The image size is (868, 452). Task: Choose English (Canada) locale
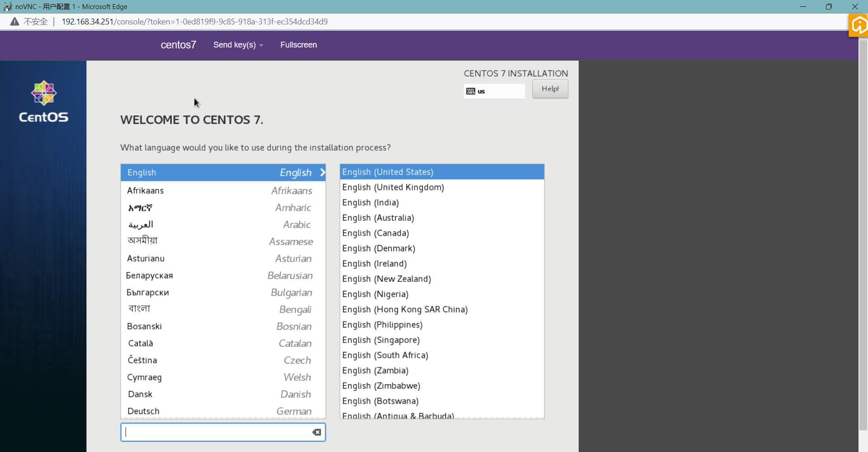(x=442, y=233)
